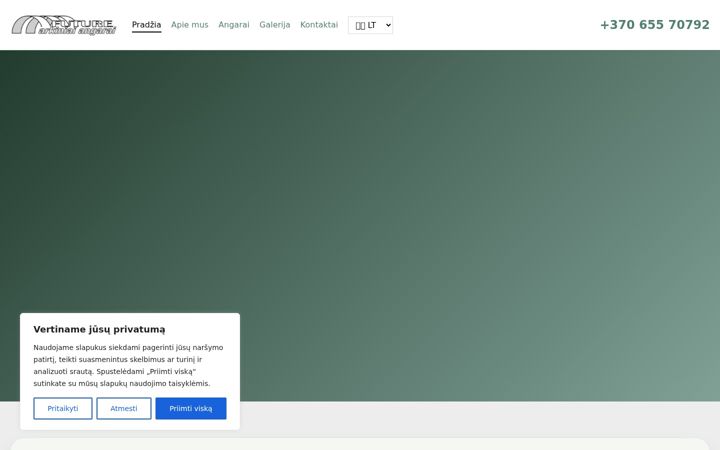Visit the Galerija page
The image size is (720, 450).
[275, 25]
